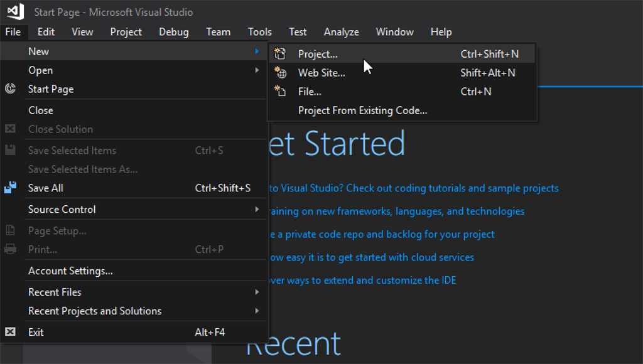Expand Recent Projects and Solutions submenu

[257, 311]
